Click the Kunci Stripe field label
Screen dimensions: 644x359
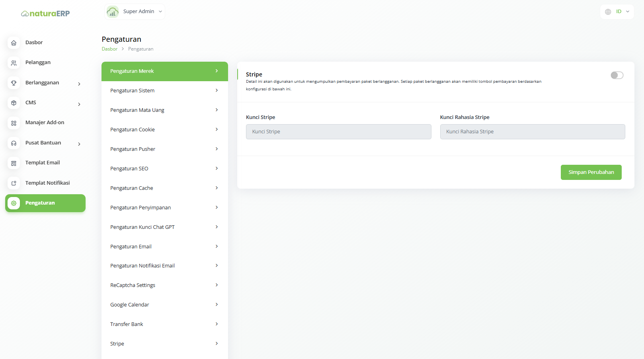(260, 117)
